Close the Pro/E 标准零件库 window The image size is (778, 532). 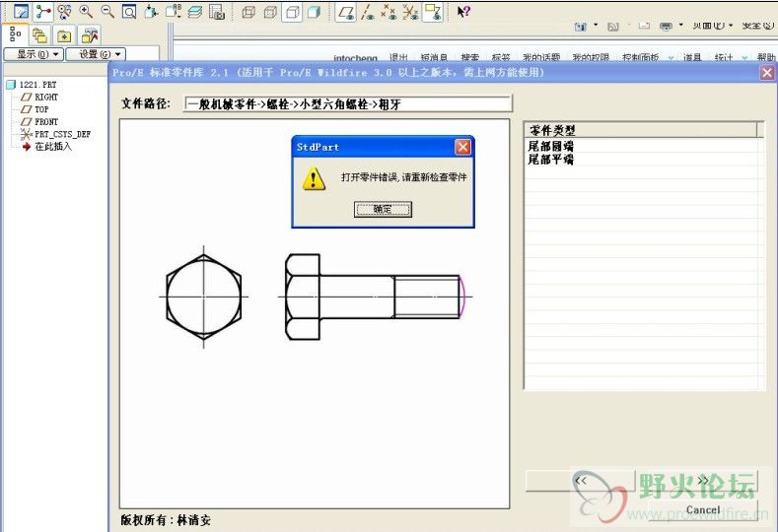click(767, 73)
